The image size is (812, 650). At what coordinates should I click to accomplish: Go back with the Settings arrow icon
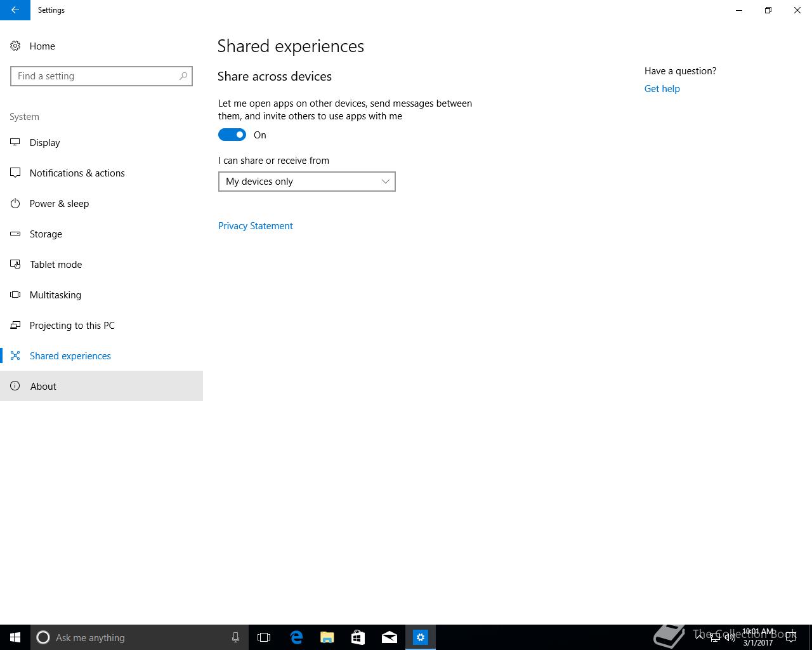coord(15,10)
